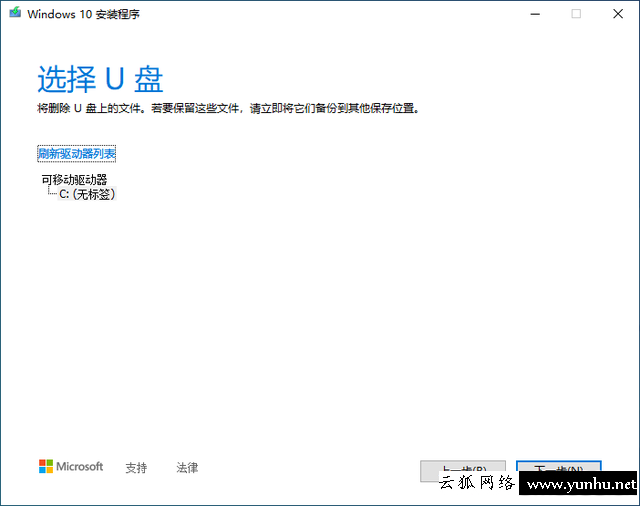Screen dimensions: 640x506
Task: Click the 选择 U 盘 heading
Action: pos(100,79)
